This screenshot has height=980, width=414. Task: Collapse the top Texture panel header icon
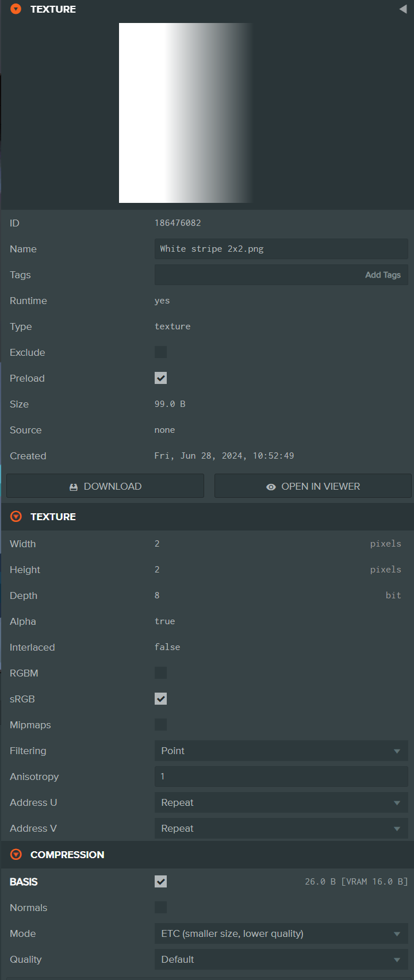pos(16,9)
